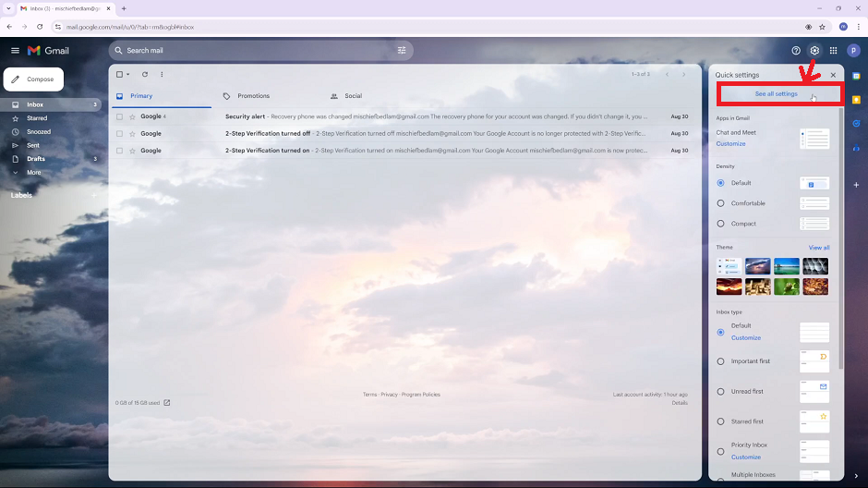868x488 pixels.
Task: Open Contacts side panel icon
Action: (x=856, y=148)
